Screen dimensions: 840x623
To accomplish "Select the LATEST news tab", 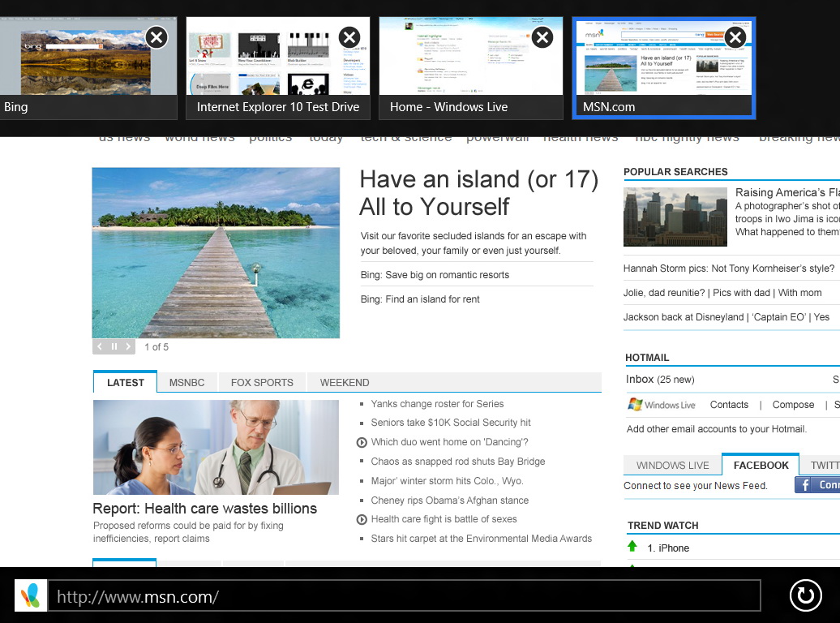I will (126, 382).
